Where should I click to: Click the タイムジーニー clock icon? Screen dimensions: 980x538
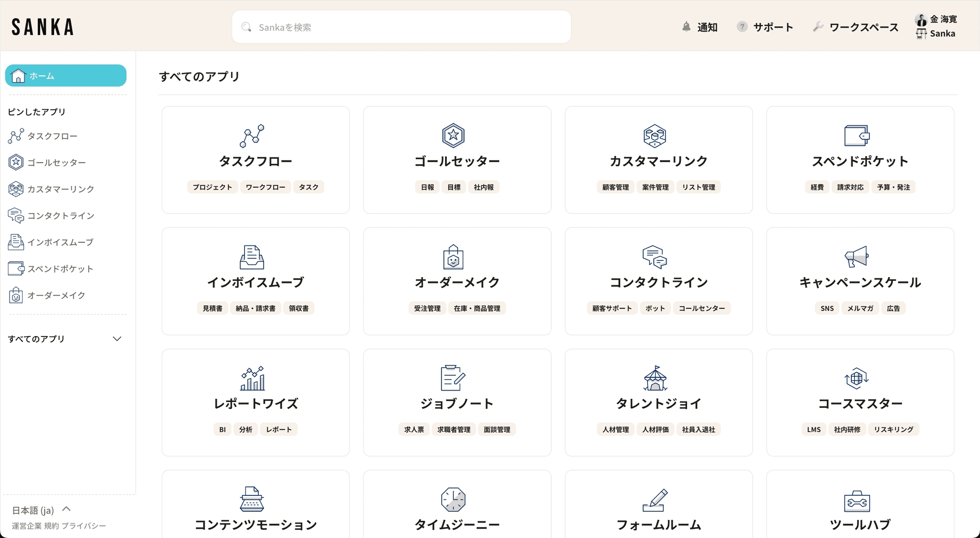point(453,499)
